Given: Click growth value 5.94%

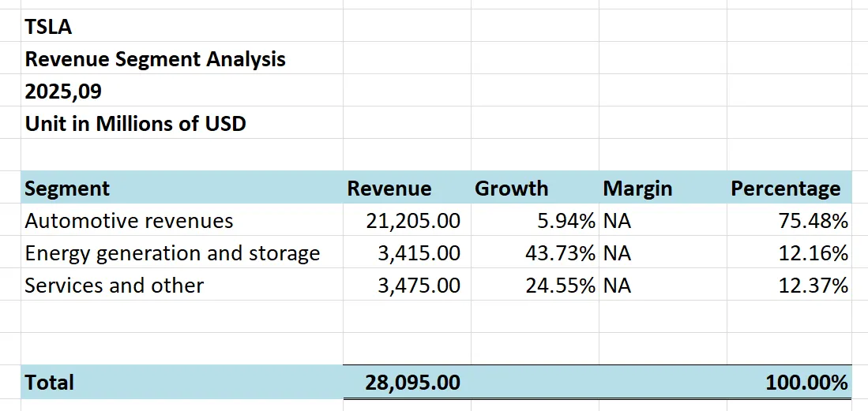Looking at the screenshot, I should 535,220.
